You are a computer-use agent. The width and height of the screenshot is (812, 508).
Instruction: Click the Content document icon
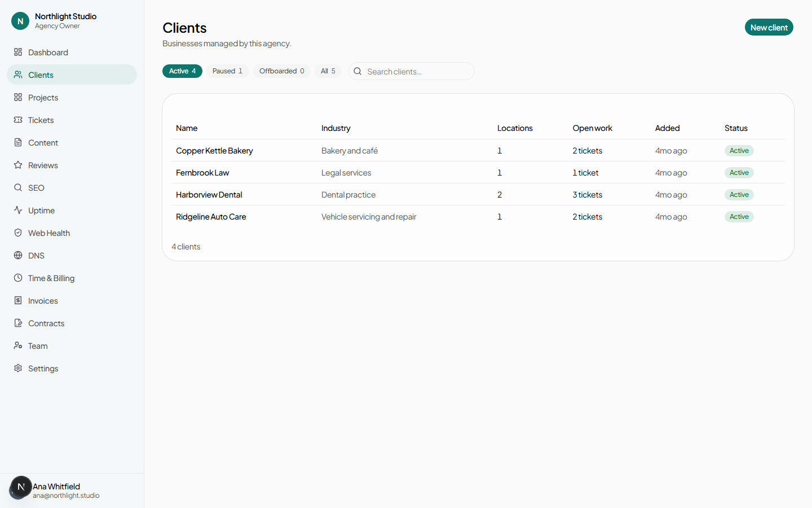[18, 142]
